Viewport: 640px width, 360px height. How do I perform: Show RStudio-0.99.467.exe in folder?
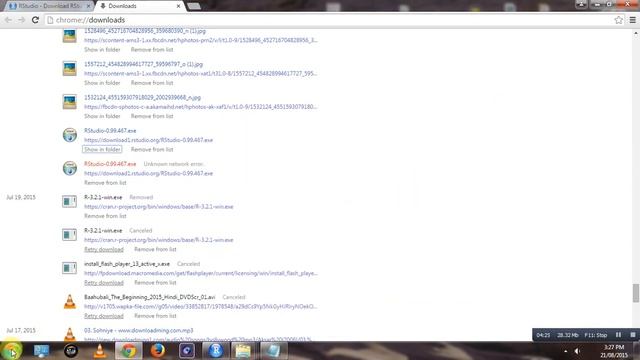click(102, 149)
